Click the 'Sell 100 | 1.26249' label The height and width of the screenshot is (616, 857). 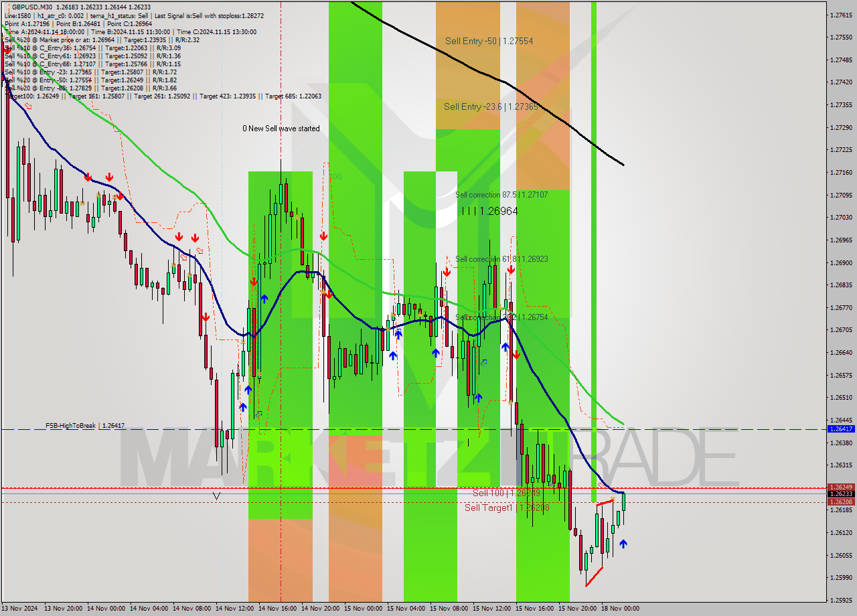[506, 493]
